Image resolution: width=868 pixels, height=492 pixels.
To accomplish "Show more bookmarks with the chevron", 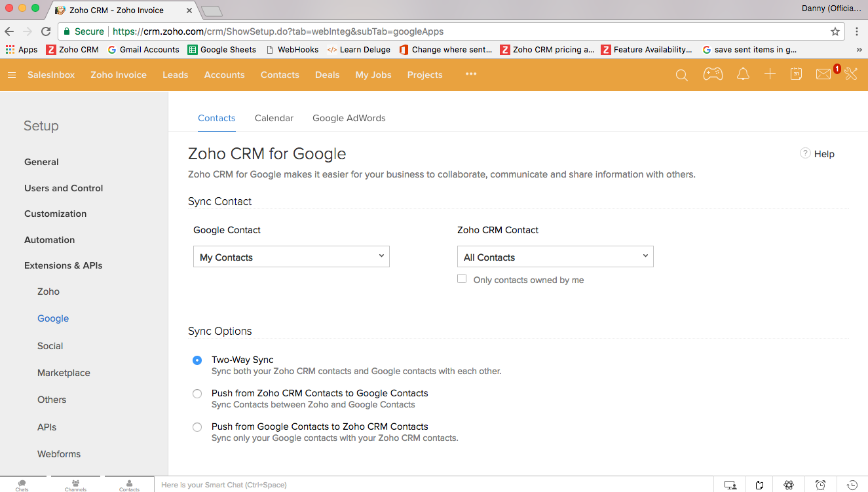I will (859, 50).
